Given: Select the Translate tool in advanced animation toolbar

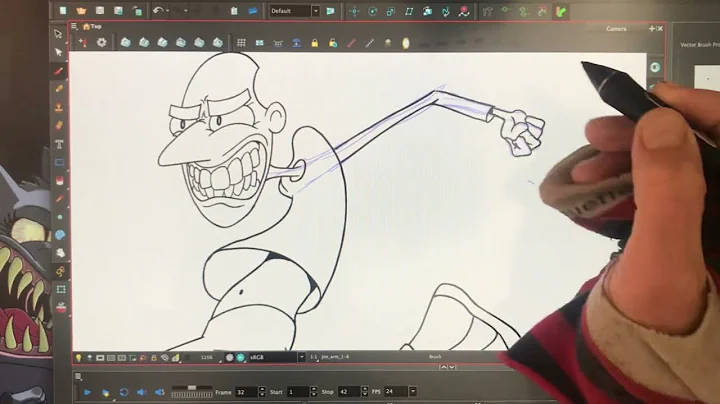Looking at the screenshot, I should (354, 11).
